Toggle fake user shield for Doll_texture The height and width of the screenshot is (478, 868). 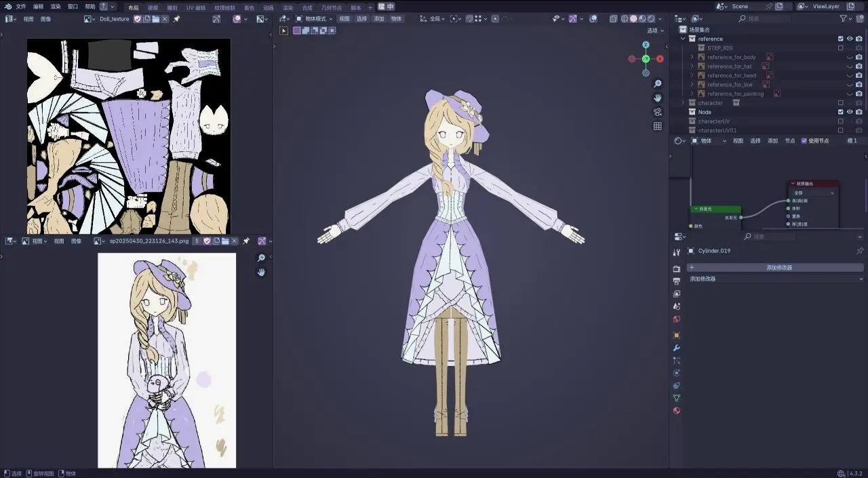click(138, 19)
